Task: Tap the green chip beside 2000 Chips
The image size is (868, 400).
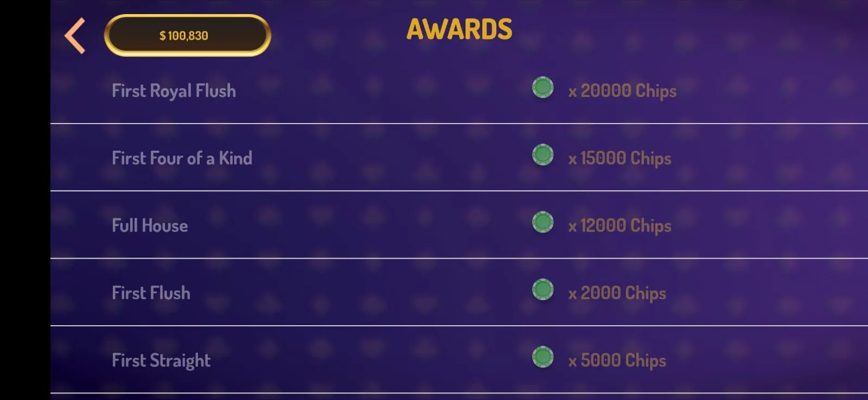Action: (x=542, y=289)
